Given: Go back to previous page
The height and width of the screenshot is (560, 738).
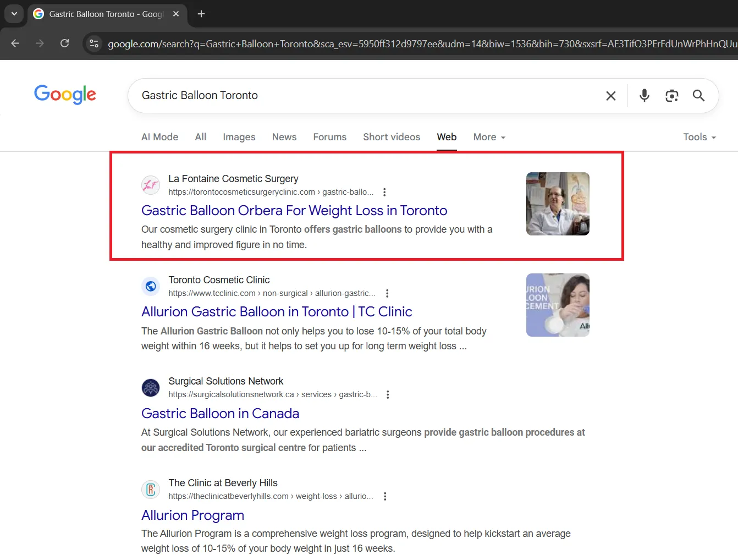Looking at the screenshot, I should pyautogui.click(x=15, y=43).
